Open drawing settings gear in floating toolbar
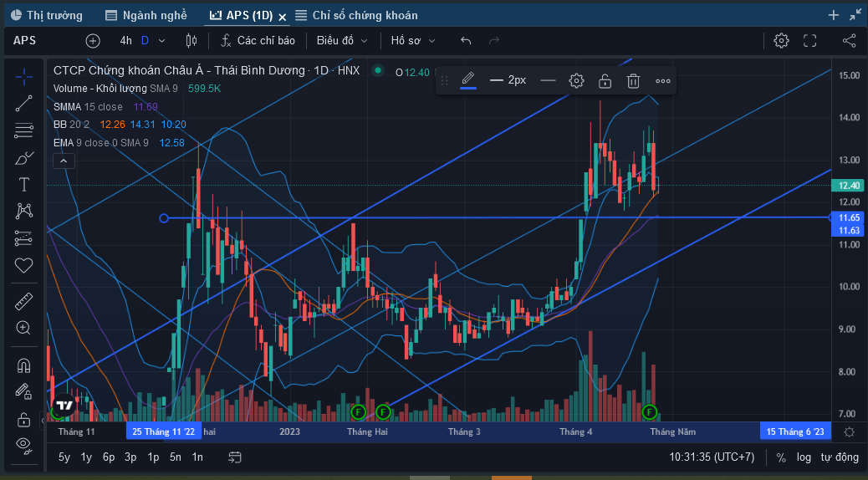The height and width of the screenshot is (480, 868). click(x=576, y=81)
